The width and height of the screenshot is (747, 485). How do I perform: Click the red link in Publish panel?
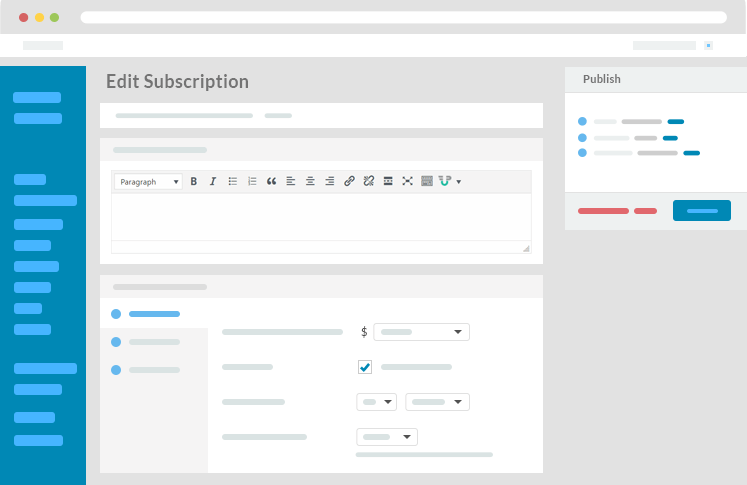click(604, 211)
